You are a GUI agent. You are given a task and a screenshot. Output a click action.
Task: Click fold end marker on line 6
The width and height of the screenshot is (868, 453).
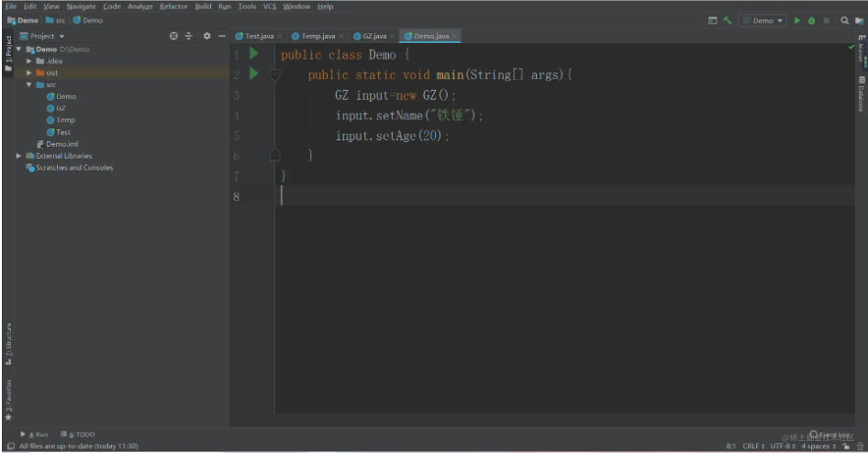[x=274, y=155]
